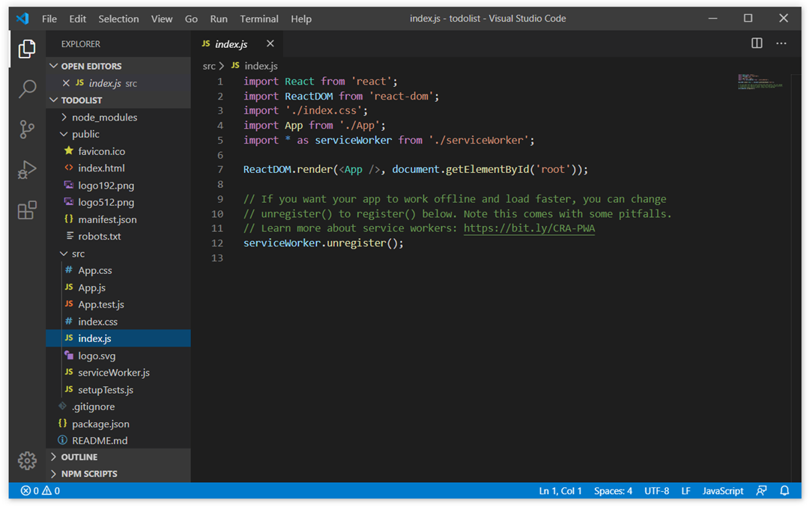The width and height of the screenshot is (812, 506).
Task: Open the editor More Actions ellipsis
Action: pos(781,43)
